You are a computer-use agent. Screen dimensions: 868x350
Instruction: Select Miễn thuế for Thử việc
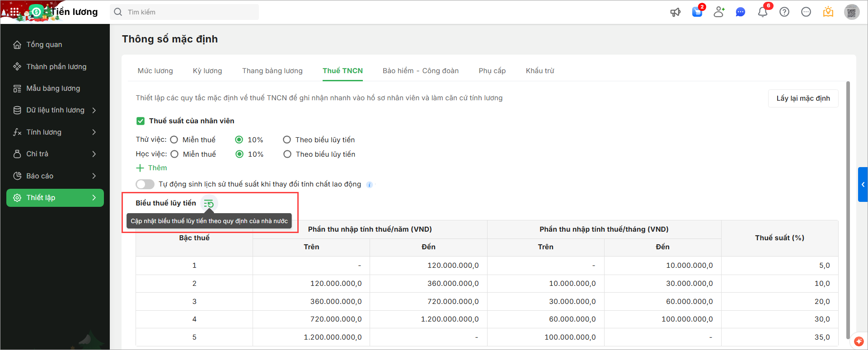[174, 140]
